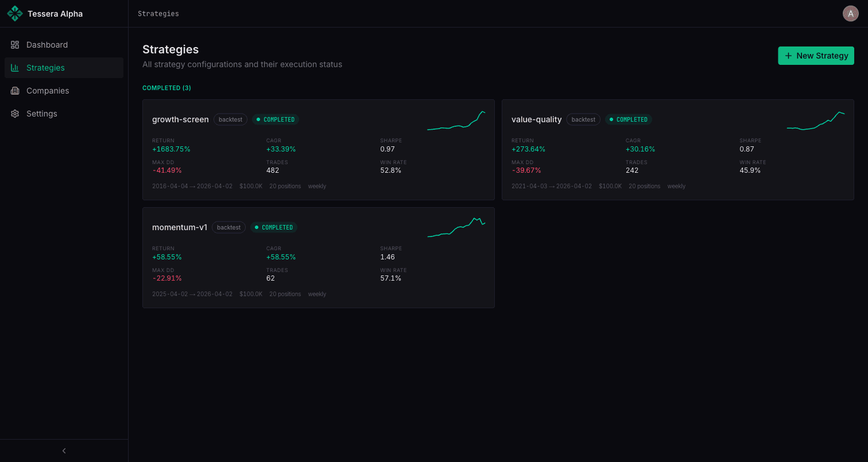Expand the growth-screen strategy card
Viewport: 868px width, 462px height.
tap(319, 149)
